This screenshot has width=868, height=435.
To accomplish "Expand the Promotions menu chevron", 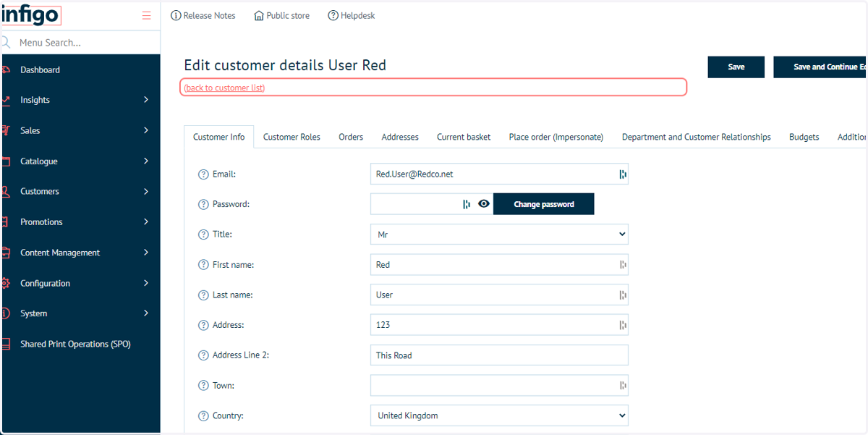I will pyautogui.click(x=146, y=221).
